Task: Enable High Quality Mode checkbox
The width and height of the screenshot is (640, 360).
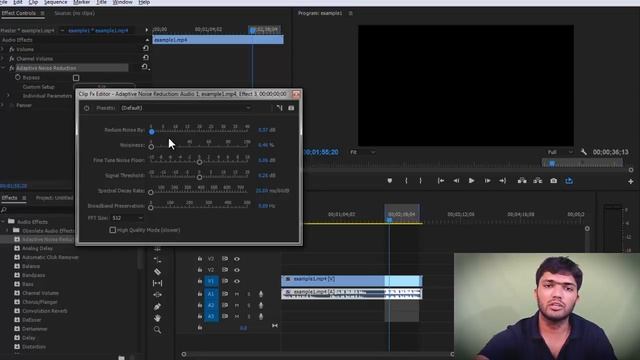Action: click(x=113, y=230)
